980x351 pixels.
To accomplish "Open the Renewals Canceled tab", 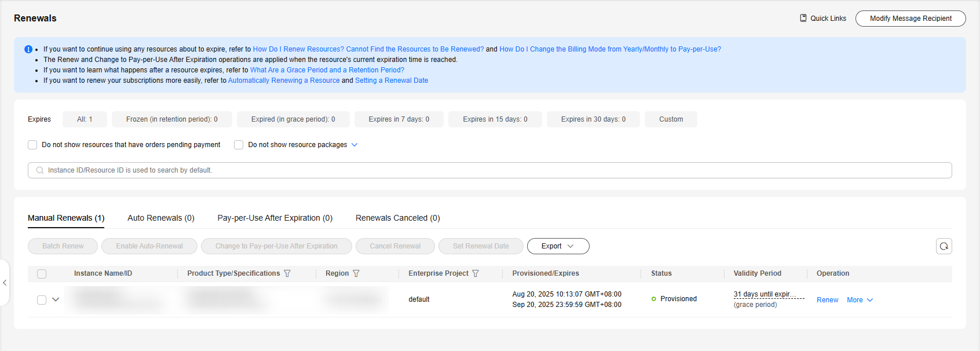I will coord(397,218).
